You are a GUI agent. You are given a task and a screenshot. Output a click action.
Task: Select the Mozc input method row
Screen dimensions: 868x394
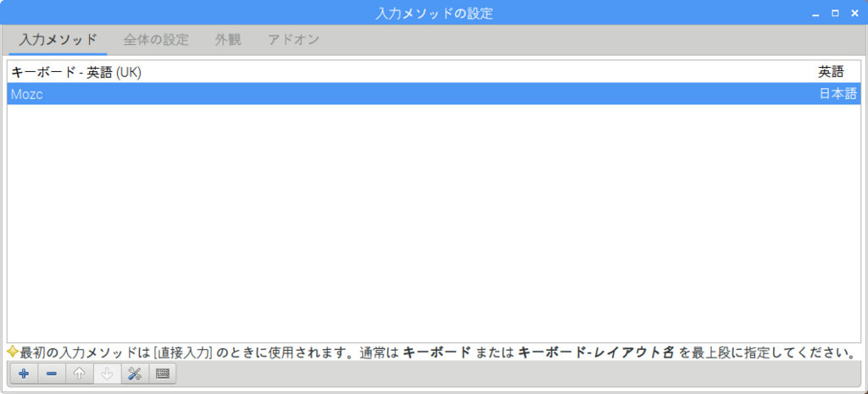pyautogui.click(x=434, y=94)
